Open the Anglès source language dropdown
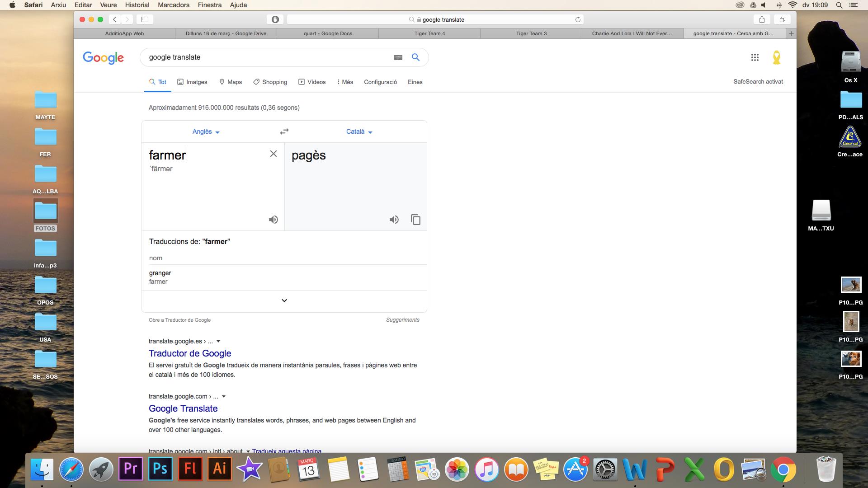 (206, 131)
